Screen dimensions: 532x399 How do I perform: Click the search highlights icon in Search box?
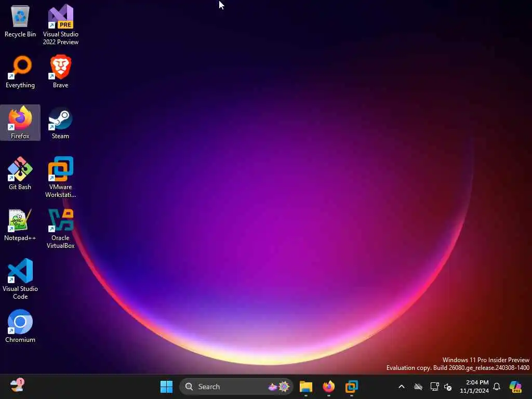279,387
